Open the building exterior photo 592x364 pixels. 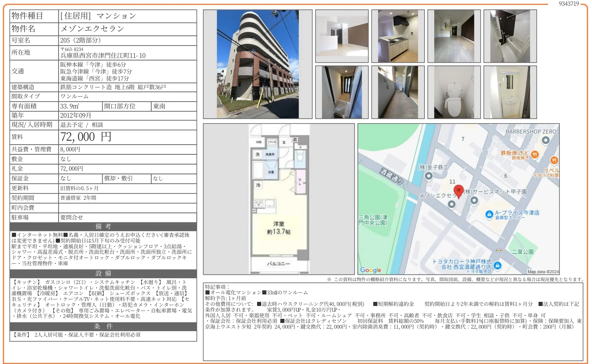click(257, 64)
